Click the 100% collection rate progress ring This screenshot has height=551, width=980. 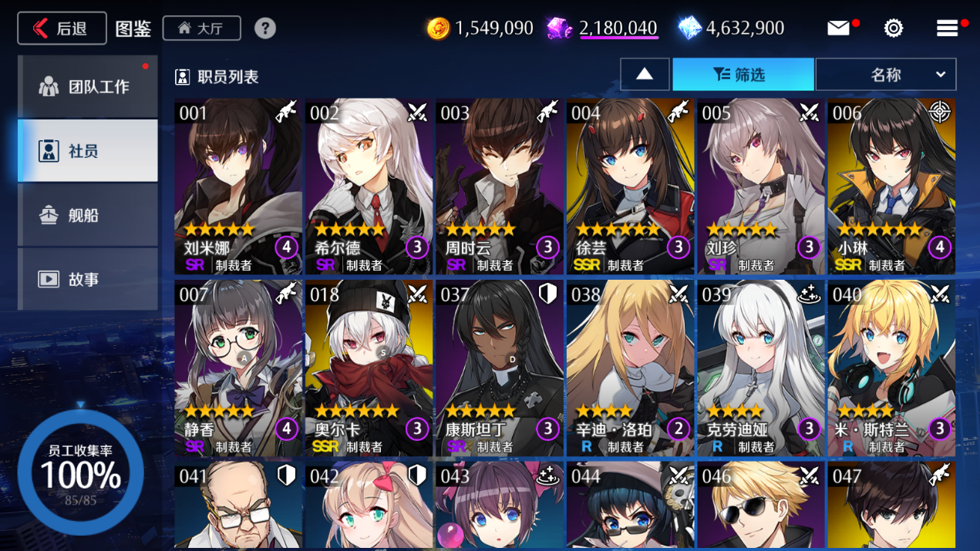pyautogui.click(x=81, y=473)
